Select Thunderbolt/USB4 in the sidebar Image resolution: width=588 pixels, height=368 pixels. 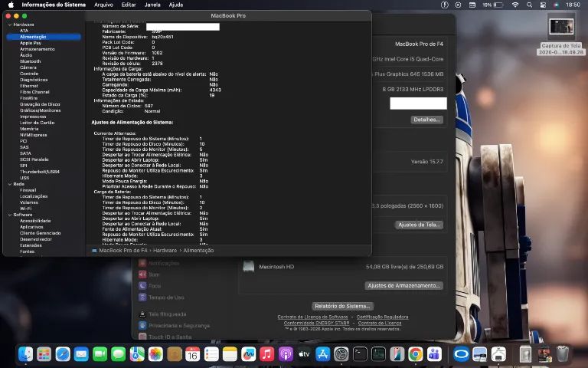point(39,172)
